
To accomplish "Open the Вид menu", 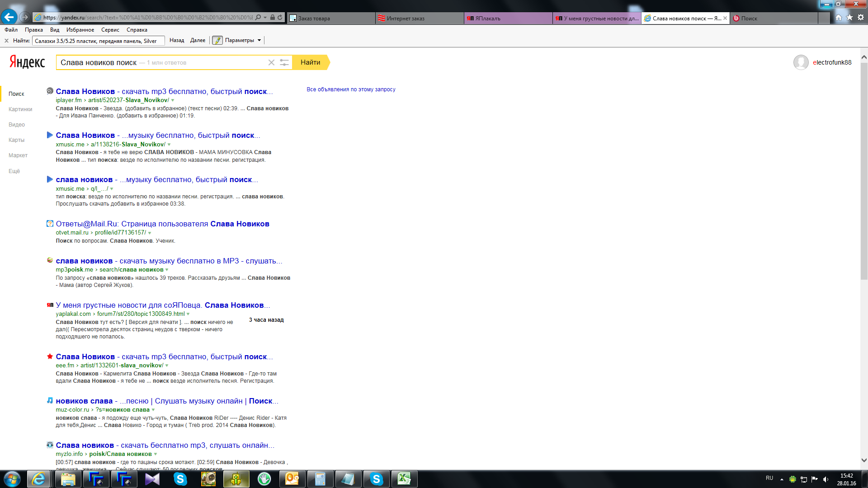I will click(x=55, y=30).
